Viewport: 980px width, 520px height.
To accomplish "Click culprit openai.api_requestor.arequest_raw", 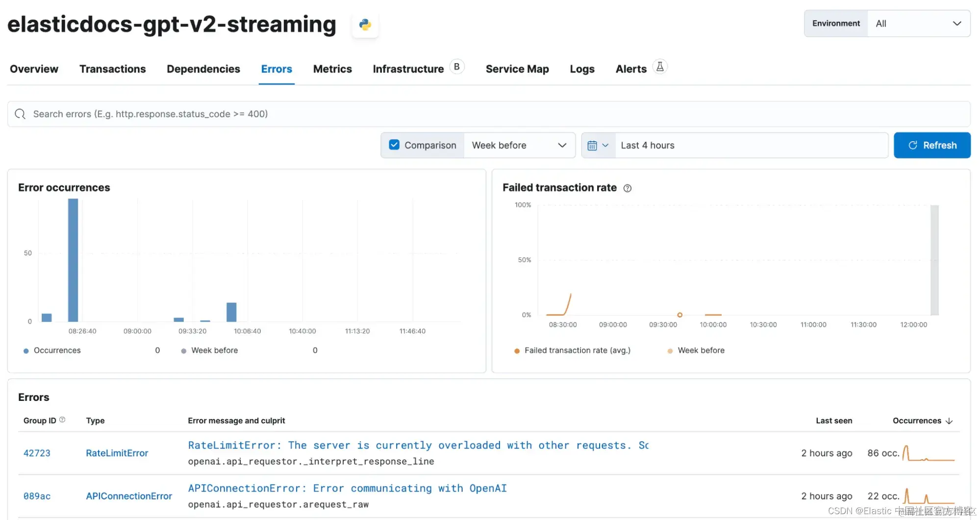I will point(278,505).
